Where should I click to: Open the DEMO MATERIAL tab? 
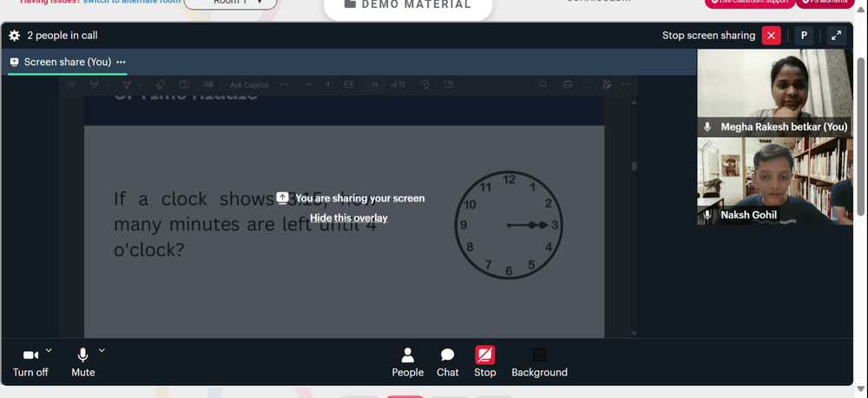coord(408,7)
